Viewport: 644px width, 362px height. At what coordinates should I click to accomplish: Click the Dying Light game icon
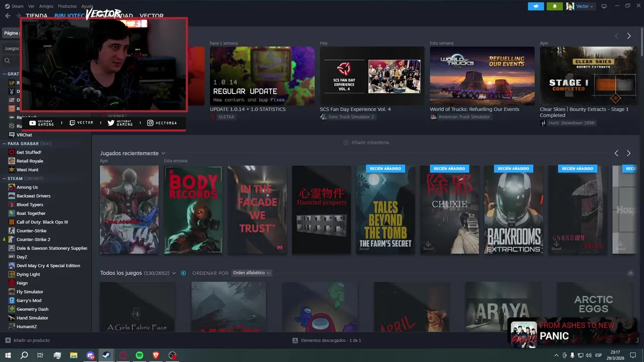(12, 275)
